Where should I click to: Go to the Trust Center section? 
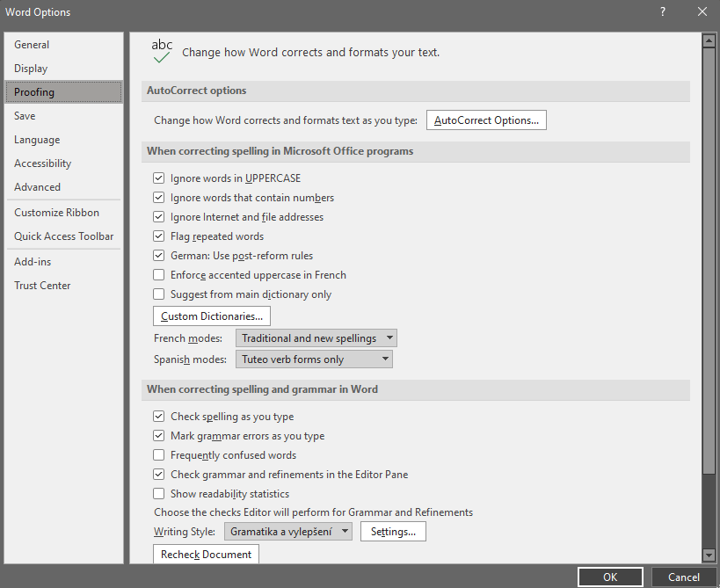tap(42, 286)
